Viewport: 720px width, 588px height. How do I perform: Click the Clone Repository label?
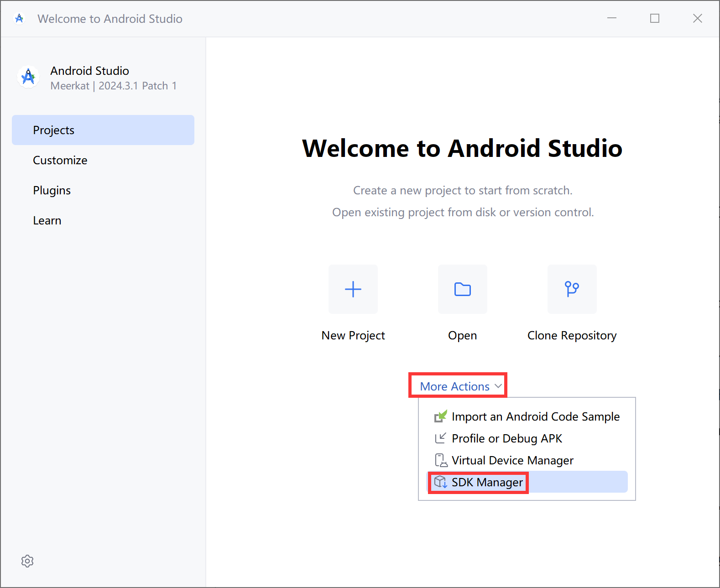click(x=572, y=336)
